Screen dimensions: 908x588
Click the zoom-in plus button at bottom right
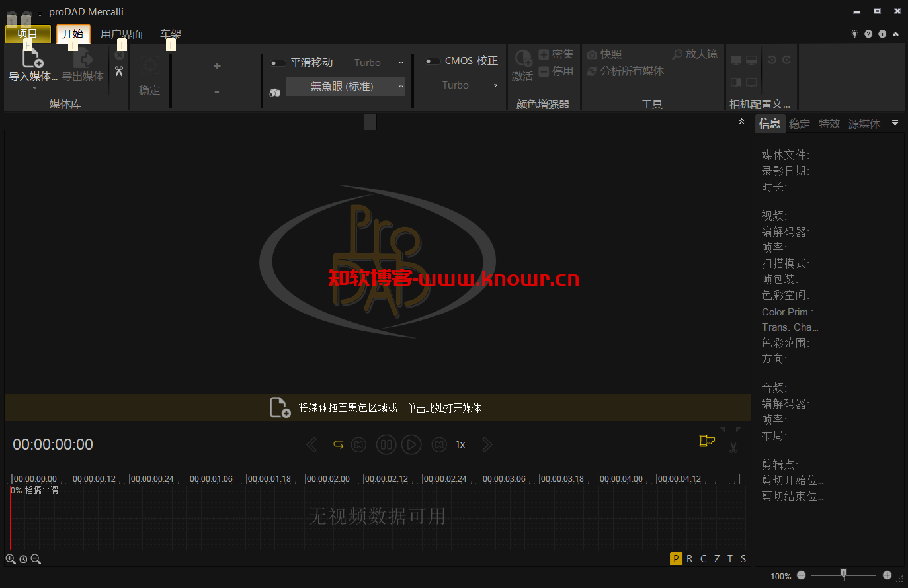click(887, 575)
